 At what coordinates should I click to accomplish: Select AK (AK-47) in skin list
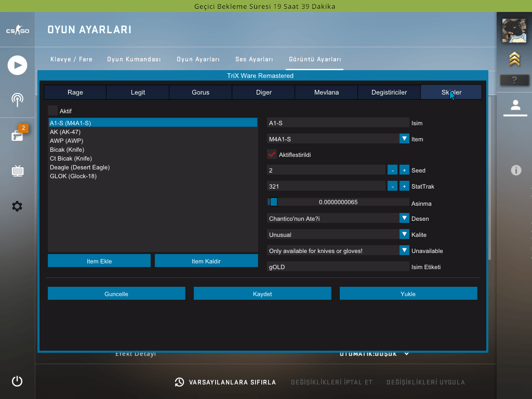click(153, 131)
